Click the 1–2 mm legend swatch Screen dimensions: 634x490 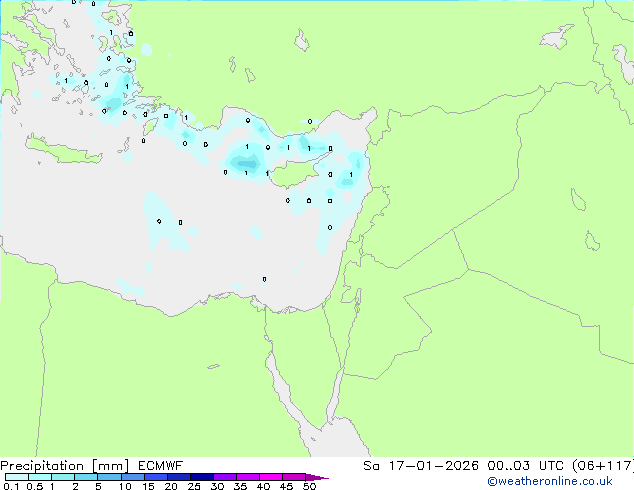(63, 477)
